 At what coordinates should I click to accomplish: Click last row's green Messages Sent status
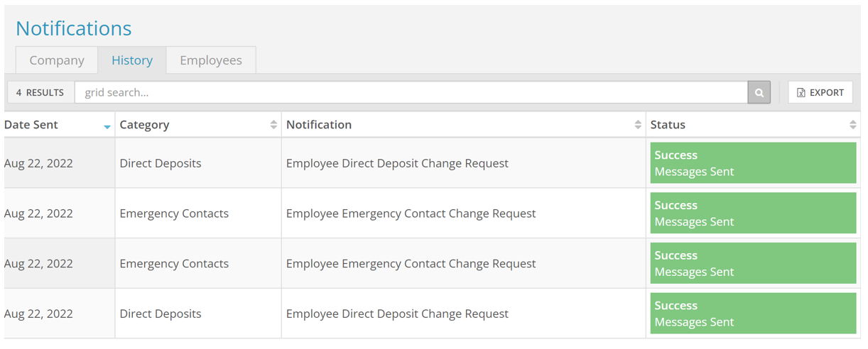pyautogui.click(x=753, y=314)
